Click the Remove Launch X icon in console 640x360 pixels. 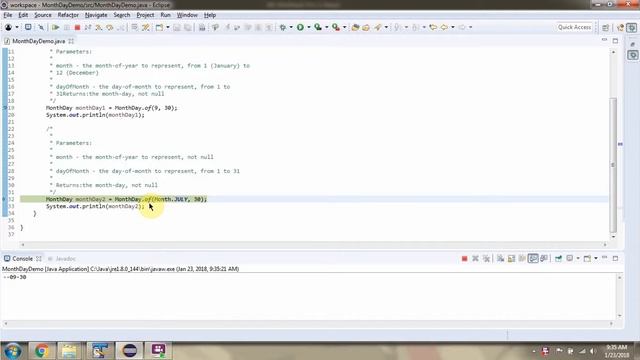pos(476,259)
